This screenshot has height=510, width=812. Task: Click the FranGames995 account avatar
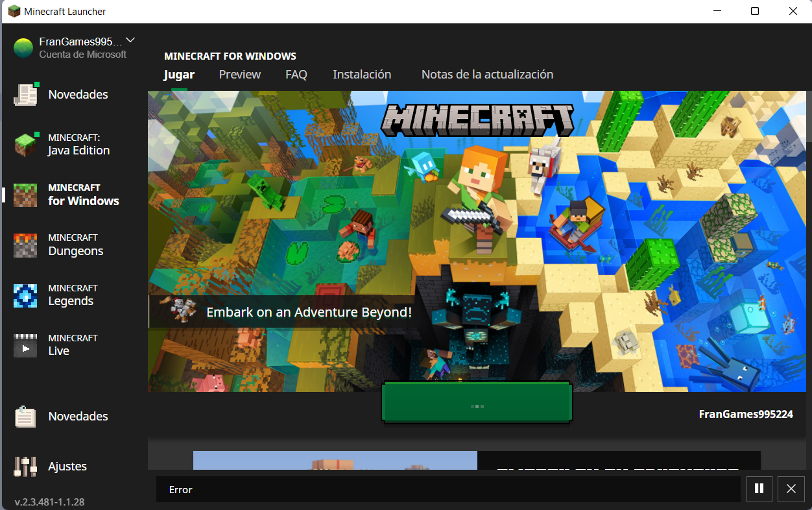[23, 48]
